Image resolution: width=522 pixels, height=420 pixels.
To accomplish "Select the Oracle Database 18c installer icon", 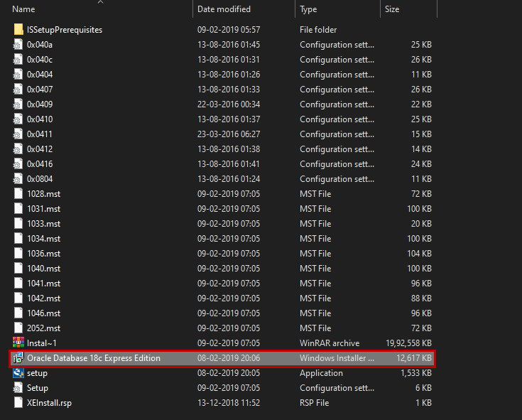I will 18,357.
